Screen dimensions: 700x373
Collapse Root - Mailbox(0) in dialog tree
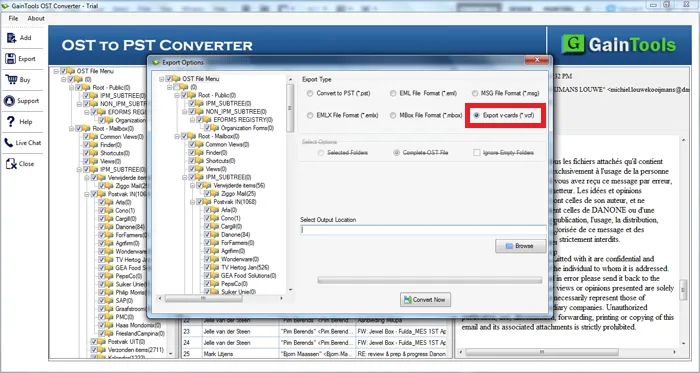(x=177, y=136)
